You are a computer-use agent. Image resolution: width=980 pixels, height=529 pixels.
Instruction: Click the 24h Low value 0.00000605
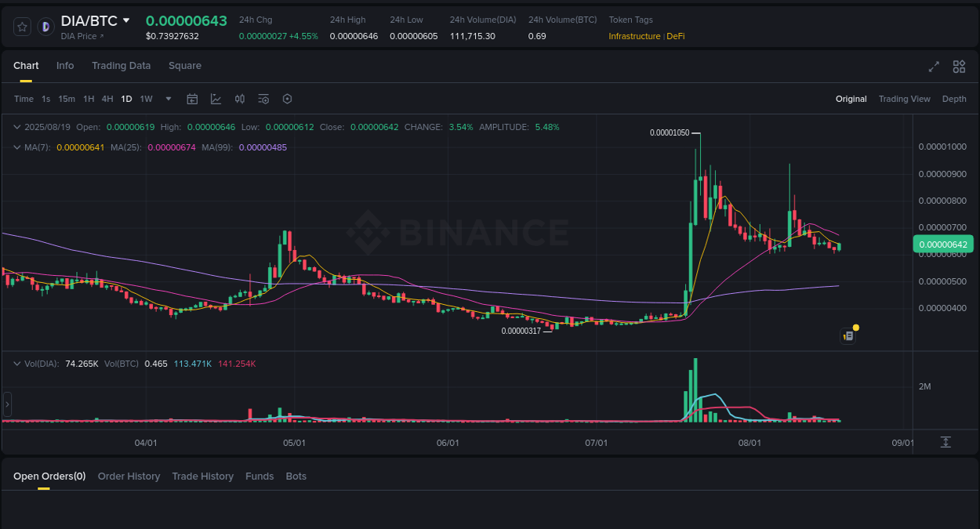click(414, 36)
